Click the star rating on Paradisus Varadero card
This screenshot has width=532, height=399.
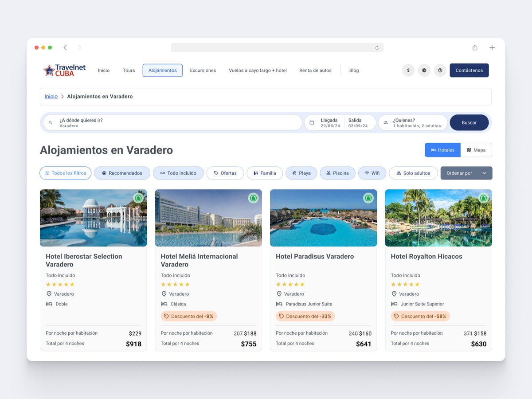tap(290, 285)
